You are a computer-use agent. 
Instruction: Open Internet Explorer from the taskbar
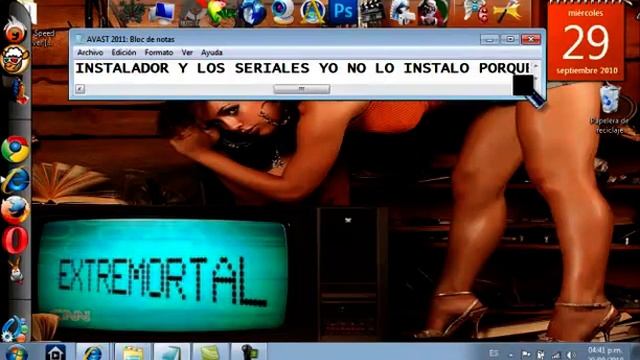(x=93, y=352)
